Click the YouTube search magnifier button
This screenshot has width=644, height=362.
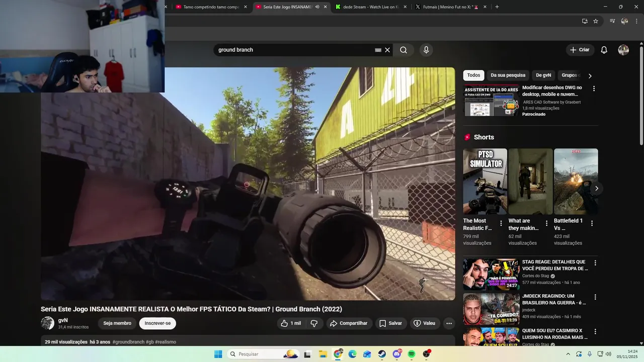(x=404, y=50)
